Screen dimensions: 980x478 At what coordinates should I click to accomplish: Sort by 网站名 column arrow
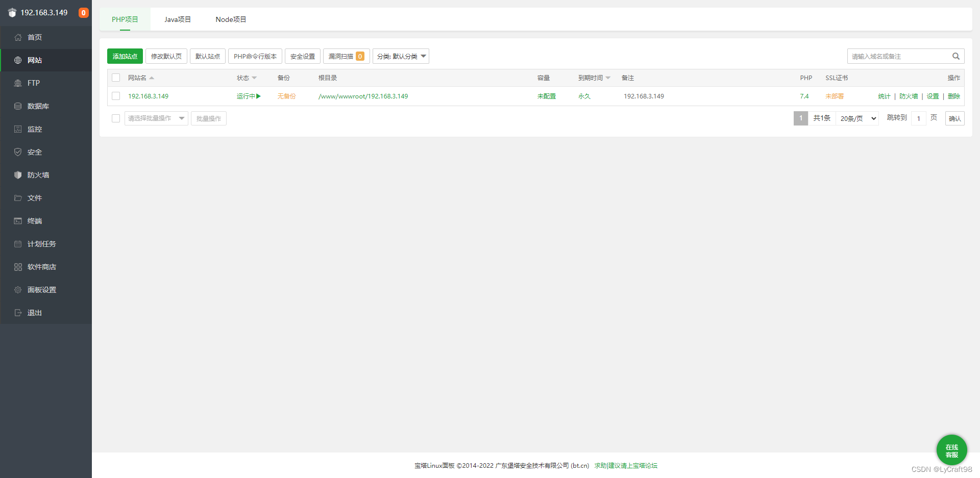tap(152, 78)
